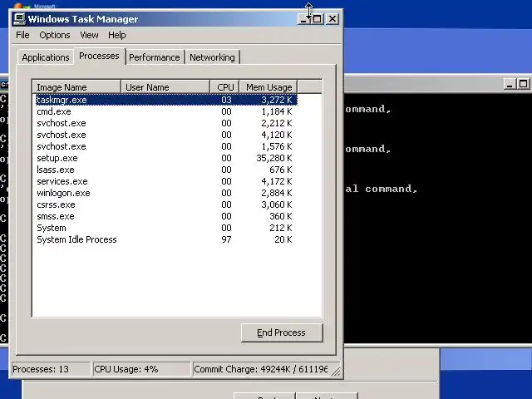532x399 pixels.
Task: Select the Processes tab
Action: 99,56
